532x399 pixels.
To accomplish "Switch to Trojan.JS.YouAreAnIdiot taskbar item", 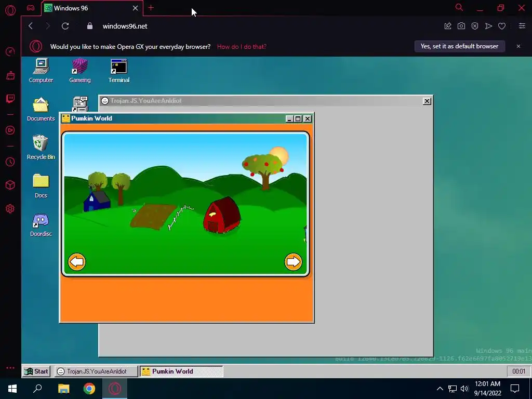I will tap(96, 371).
